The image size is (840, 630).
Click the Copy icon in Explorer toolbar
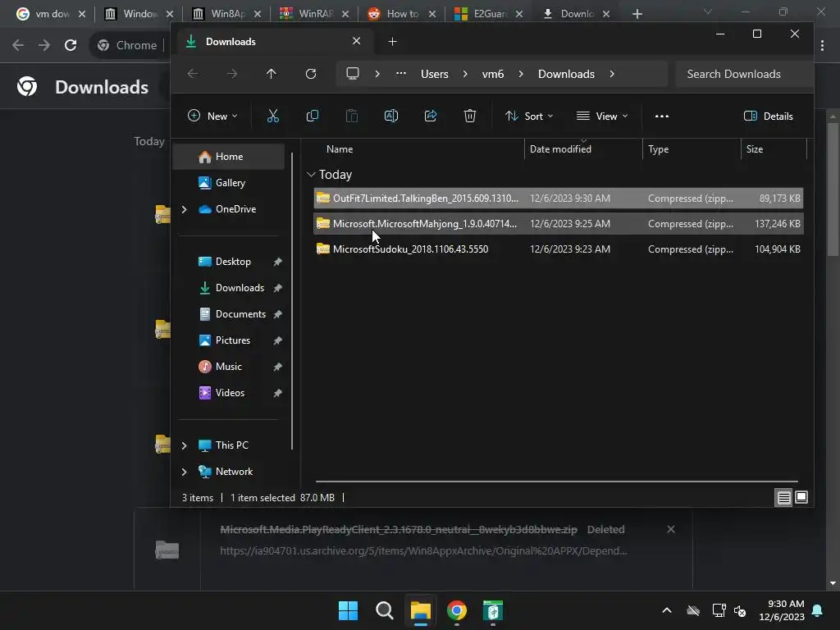pos(313,116)
